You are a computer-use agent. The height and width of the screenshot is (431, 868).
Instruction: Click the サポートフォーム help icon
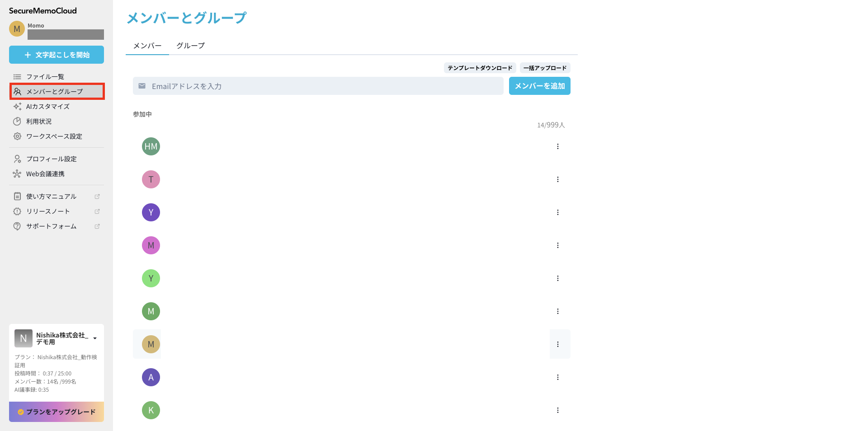17,226
